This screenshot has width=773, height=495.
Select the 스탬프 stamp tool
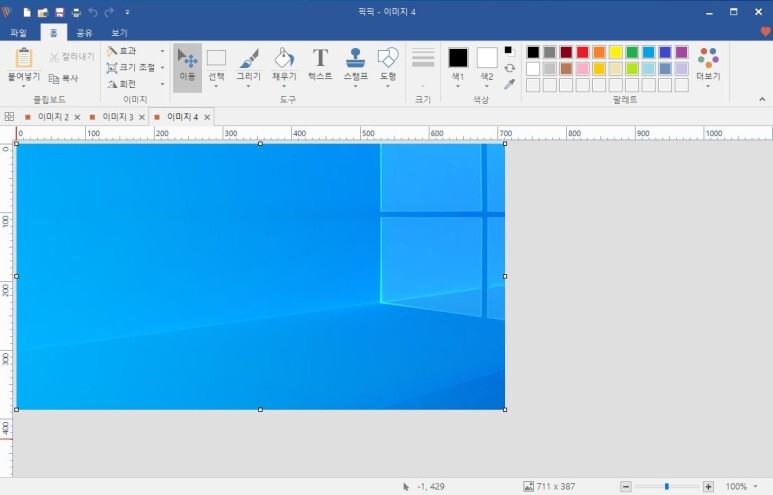pos(355,62)
